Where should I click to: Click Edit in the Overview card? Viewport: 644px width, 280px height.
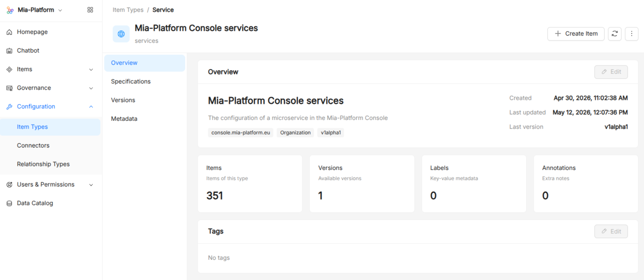point(611,72)
